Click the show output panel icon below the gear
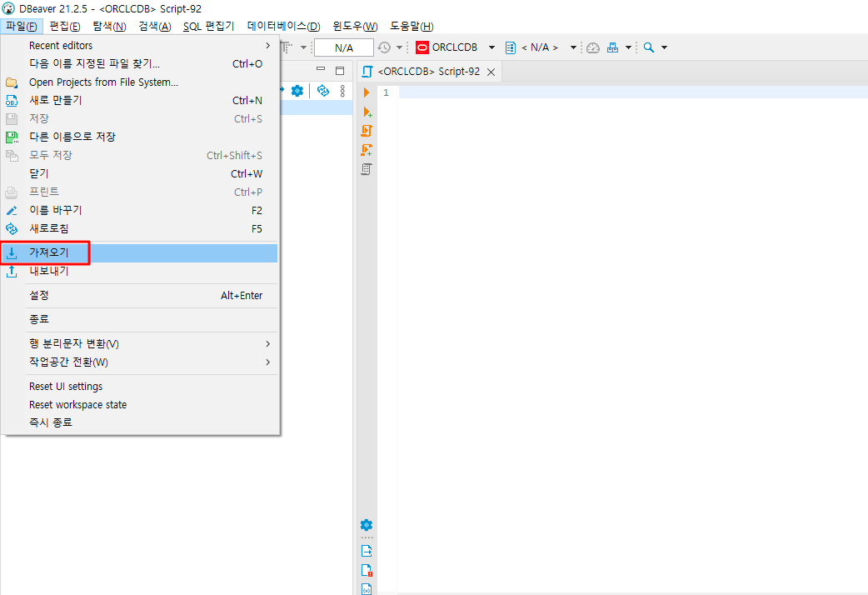The width and height of the screenshot is (868, 595). [367, 551]
